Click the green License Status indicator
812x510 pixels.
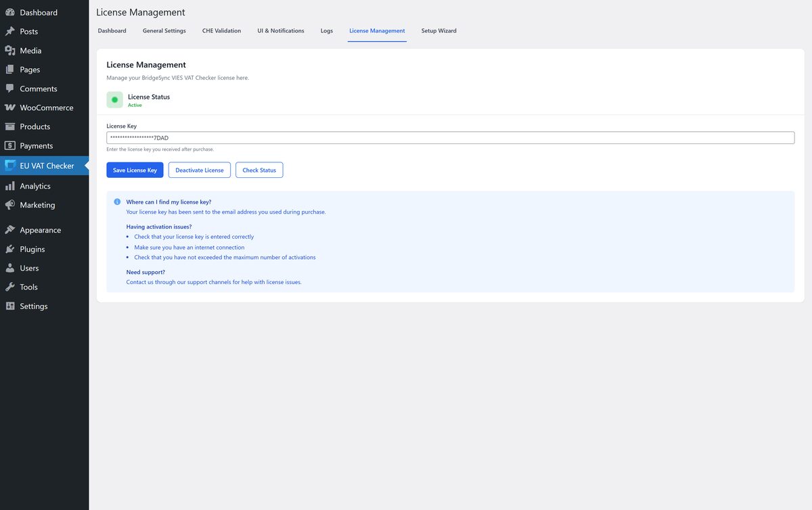(114, 100)
